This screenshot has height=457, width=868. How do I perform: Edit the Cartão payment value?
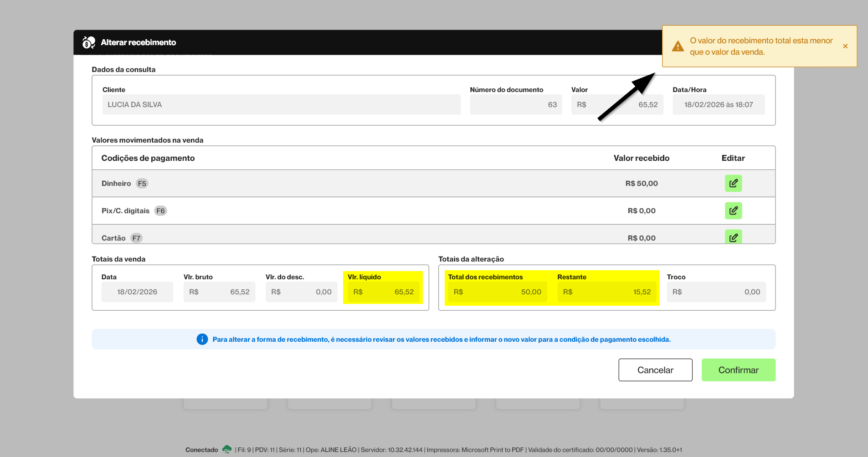tap(733, 237)
